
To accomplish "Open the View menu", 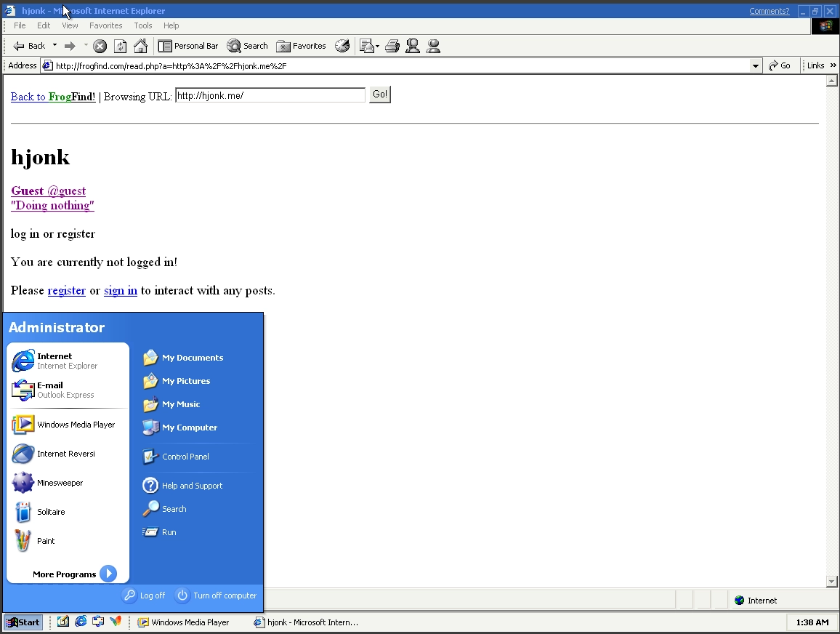I will [x=70, y=25].
